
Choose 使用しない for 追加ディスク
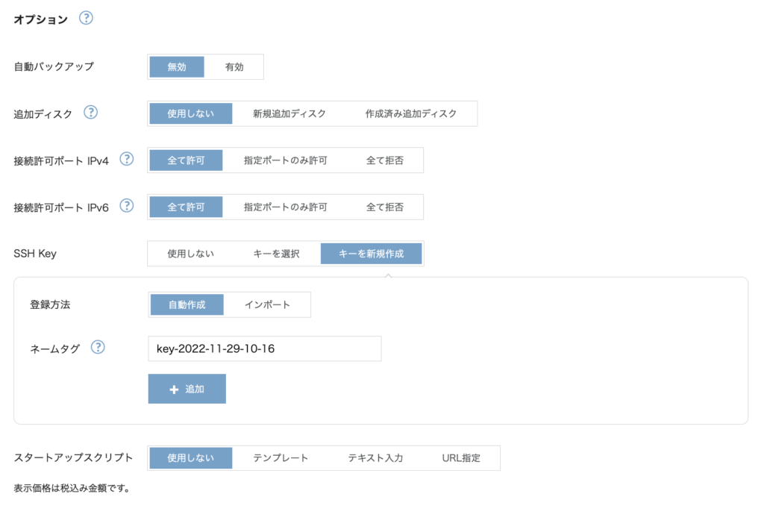click(190, 113)
